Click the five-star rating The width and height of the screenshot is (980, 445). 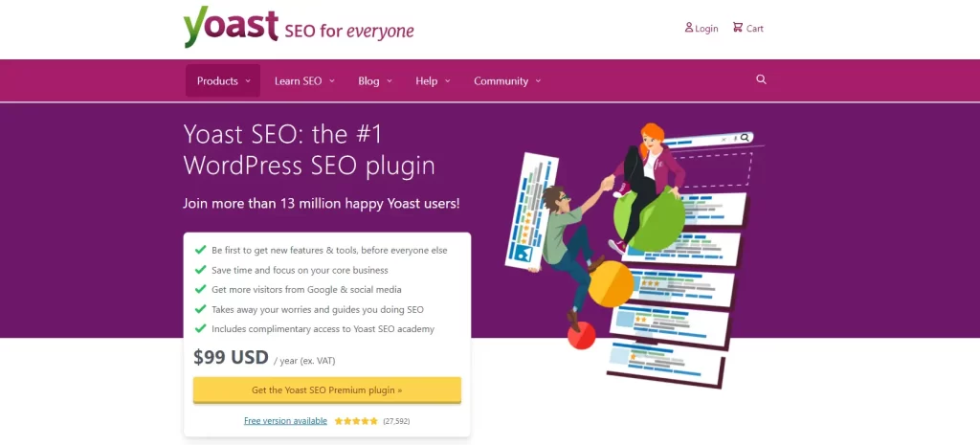tap(356, 421)
